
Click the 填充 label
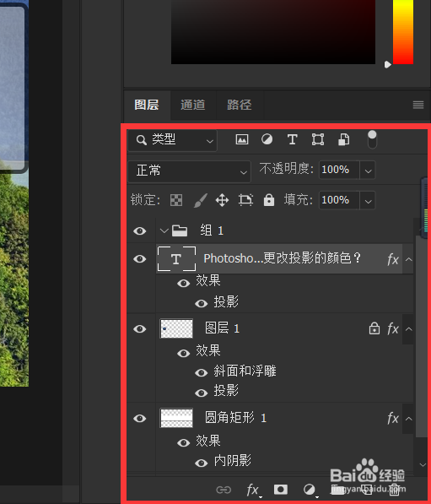[x=298, y=199]
